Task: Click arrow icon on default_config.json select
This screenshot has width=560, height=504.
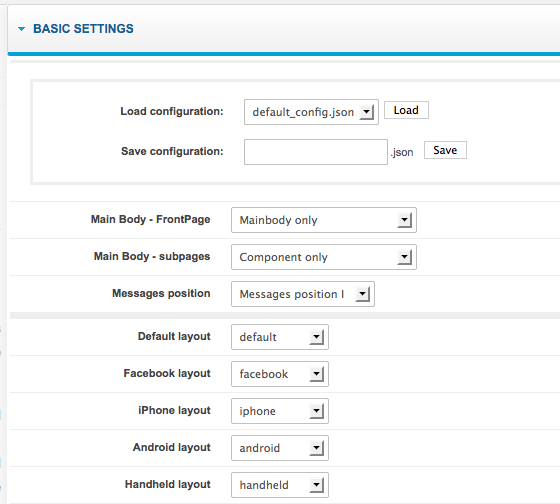Action: pyautogui.click(x=366, y=112)
